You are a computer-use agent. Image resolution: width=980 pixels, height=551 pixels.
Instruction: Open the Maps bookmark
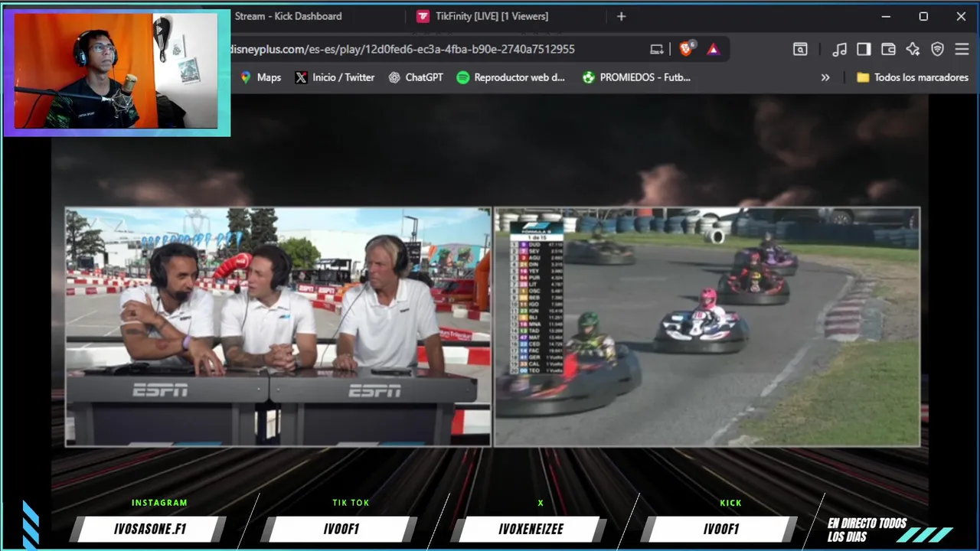coord(260,77)
